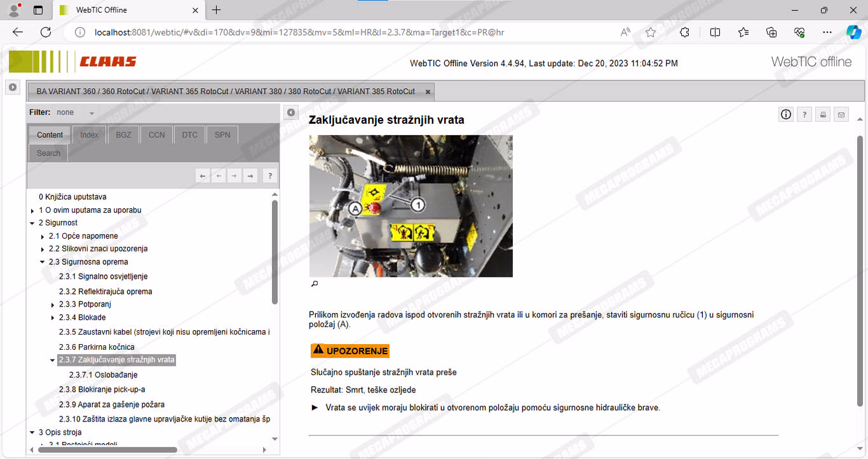This screenshot has height=459, width=868.
Task: Expand the 2.3.4 Blokade tree node
Action: 53,318
